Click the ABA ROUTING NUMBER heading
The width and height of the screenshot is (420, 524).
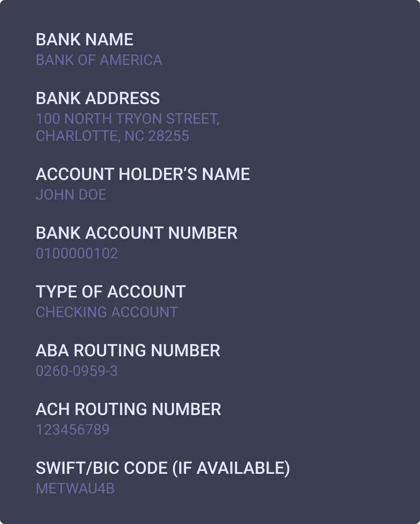point(128,351)
